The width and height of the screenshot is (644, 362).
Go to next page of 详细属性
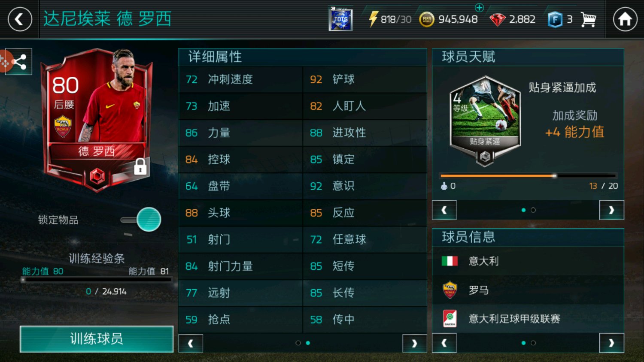click(414, 343)
